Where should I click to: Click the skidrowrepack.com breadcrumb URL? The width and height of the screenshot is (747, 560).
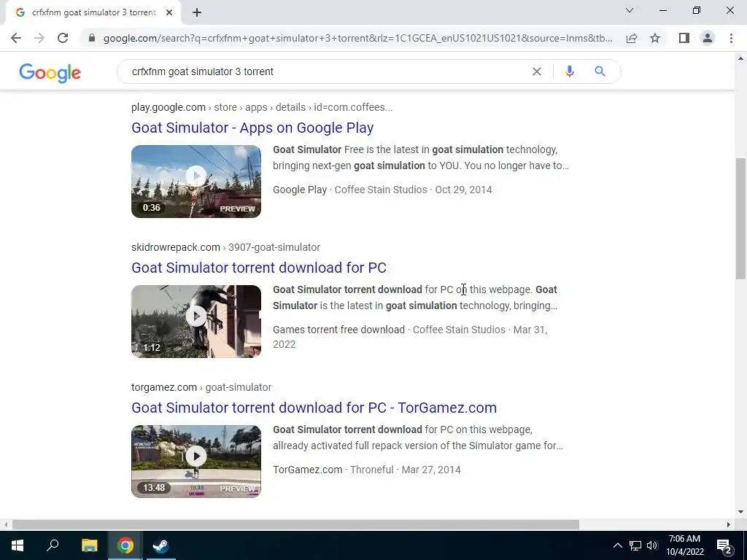pos(226,247)
